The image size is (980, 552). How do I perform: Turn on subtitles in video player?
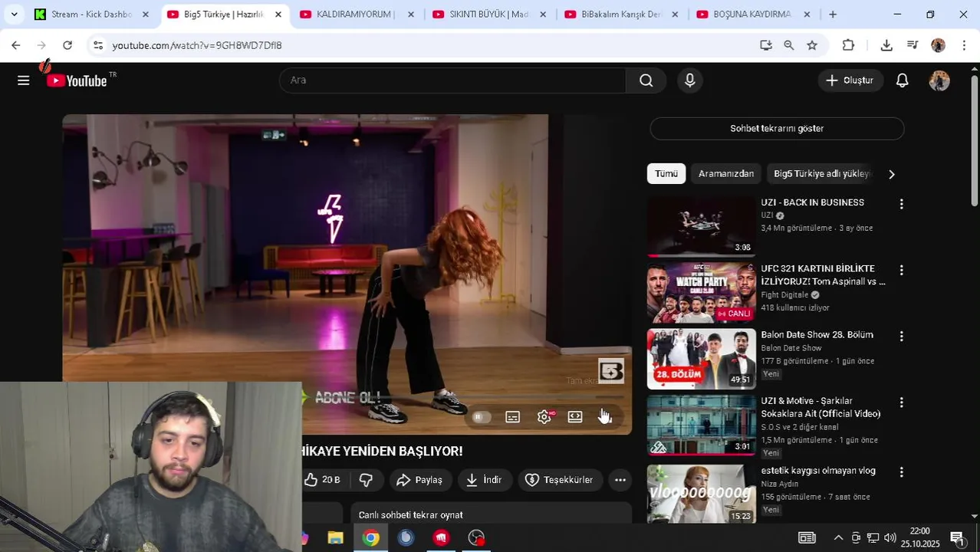513,417
